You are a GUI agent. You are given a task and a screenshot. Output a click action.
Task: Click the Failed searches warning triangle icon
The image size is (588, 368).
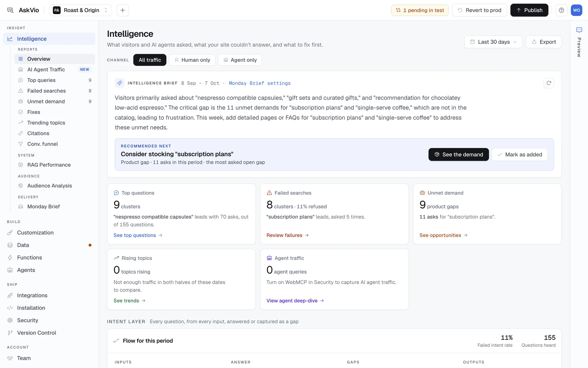pyautogui.click(x=269, y=193)
